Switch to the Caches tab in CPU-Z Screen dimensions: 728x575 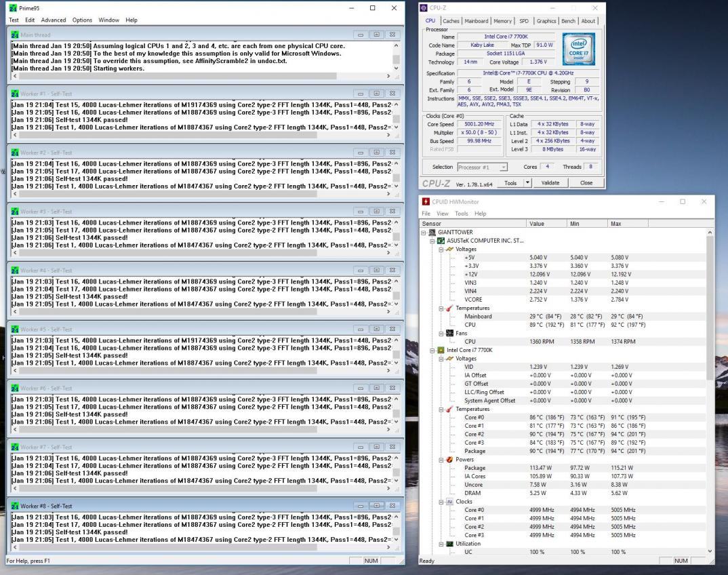[450, 21]
